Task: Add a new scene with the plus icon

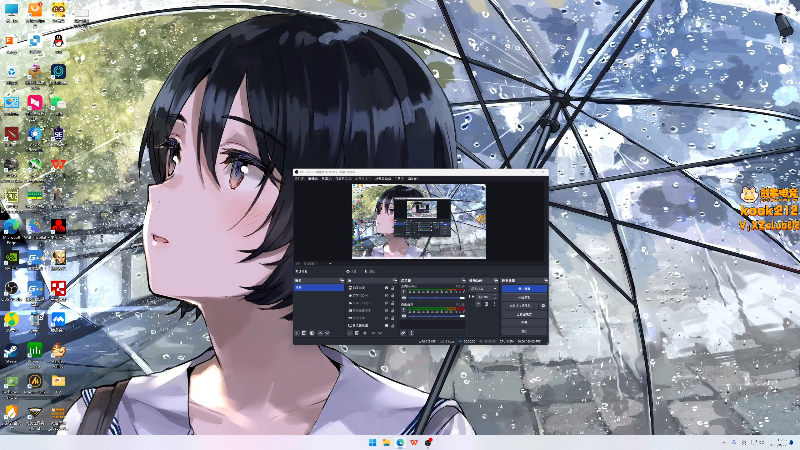Action: 296,333
